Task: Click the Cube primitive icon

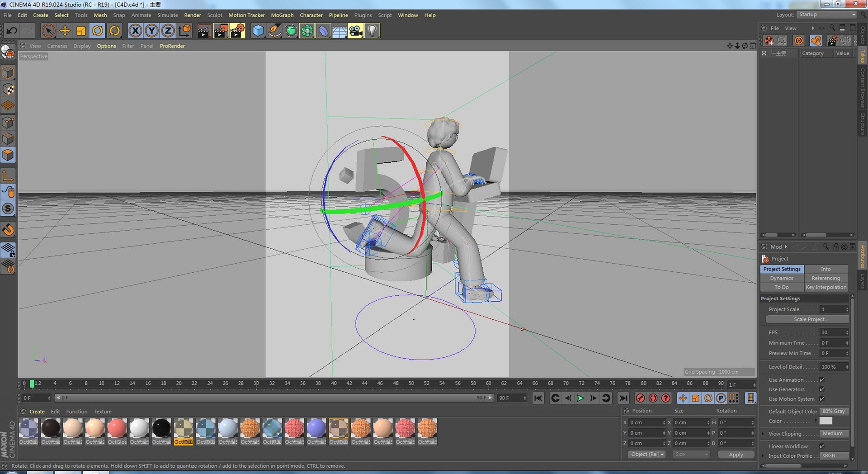Action: [x=258, y=31]
